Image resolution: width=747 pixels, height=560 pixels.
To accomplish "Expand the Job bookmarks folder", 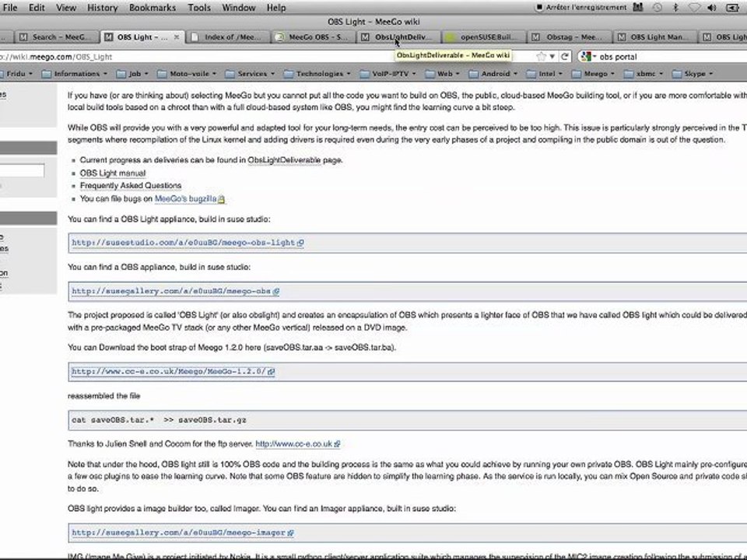I will click(x=133, y=74).
